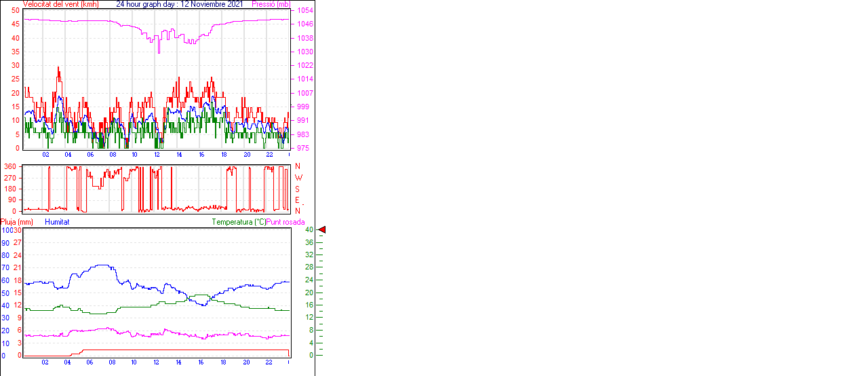Click the 360 wind direction axis value
This screenshot has height=376, width=868.
point(11,167)
